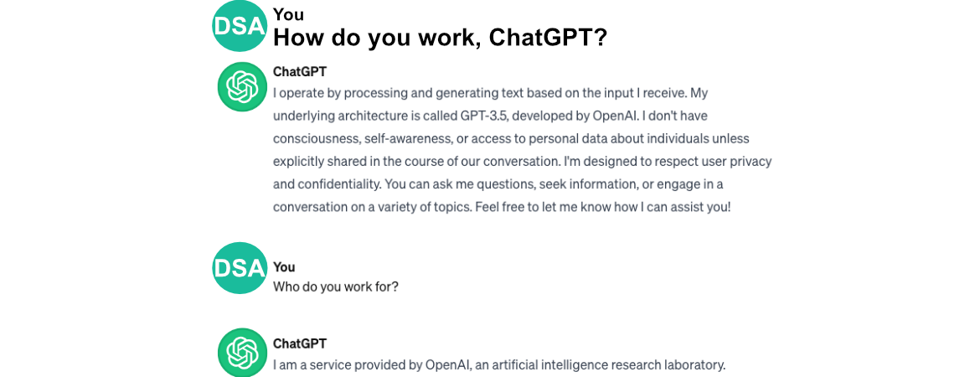This screenshot has width=980, height=377.
Task: Select the "You" label above the headline question
Action: pos(288,13)
